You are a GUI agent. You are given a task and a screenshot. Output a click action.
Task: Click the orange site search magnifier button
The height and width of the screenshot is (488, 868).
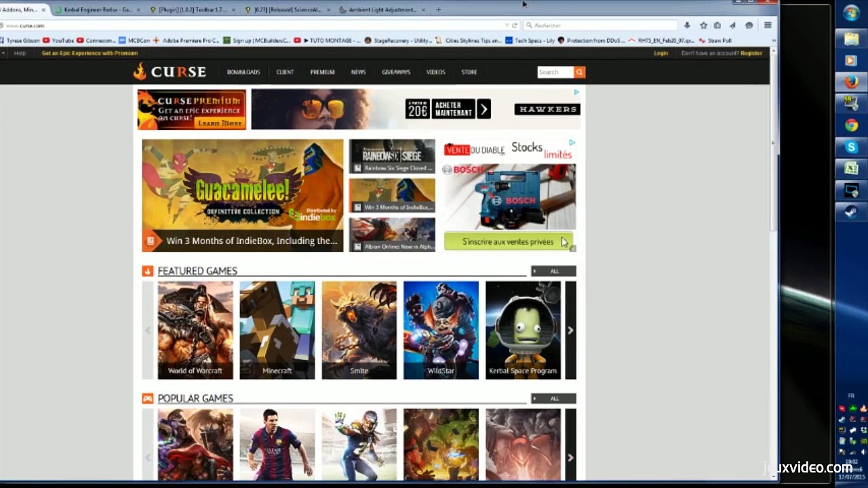point(579,72)
